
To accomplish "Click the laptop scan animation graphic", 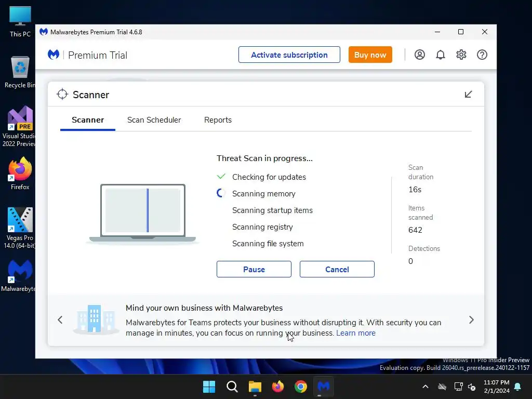I will (x=143, y=214).
